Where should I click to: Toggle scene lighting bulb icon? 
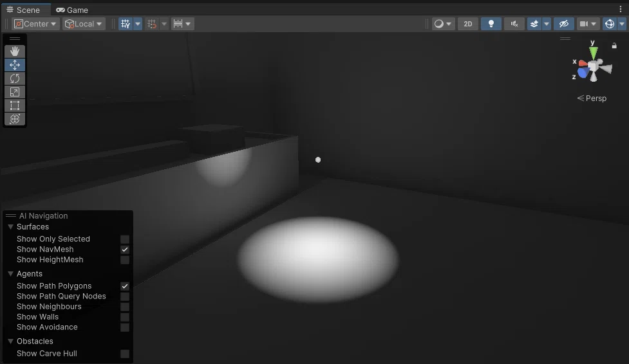click(x=491, y=24)
